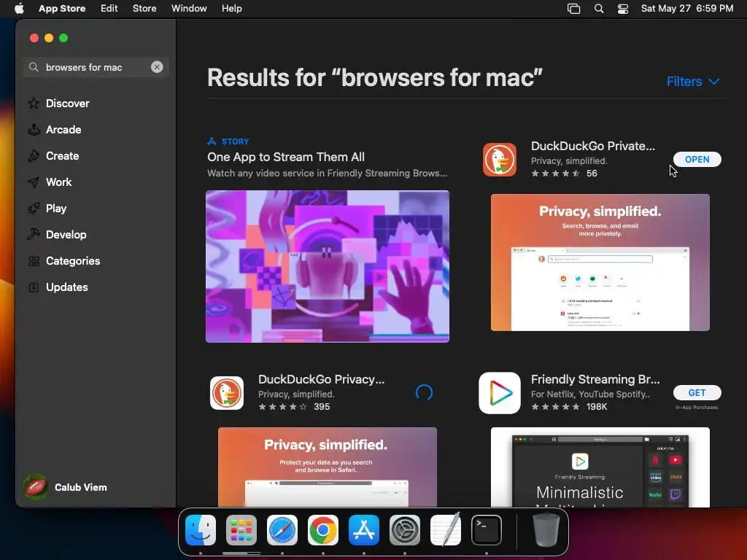
Task: Open the Calub Viem account profile
Action: pos(66,487)
